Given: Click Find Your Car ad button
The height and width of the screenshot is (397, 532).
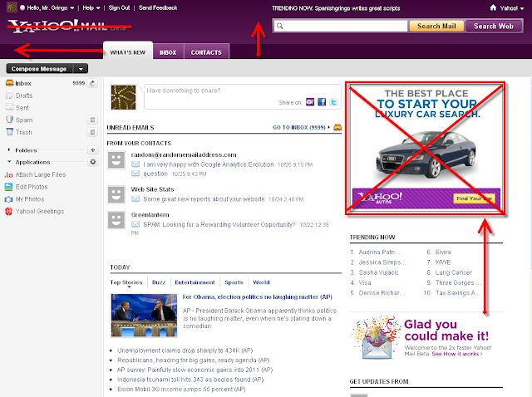Looking at the screenshot, I should click(x=474, y=198).
